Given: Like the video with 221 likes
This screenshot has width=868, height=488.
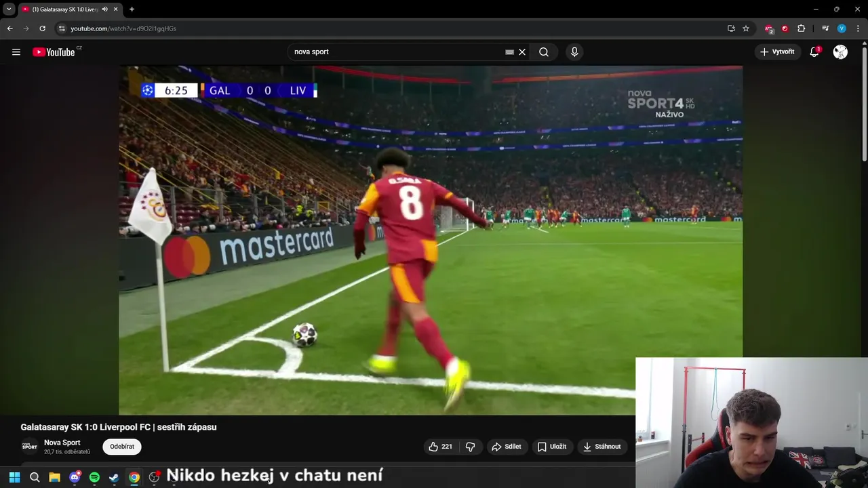Looking at the screenshot, I should pos(441,447).
